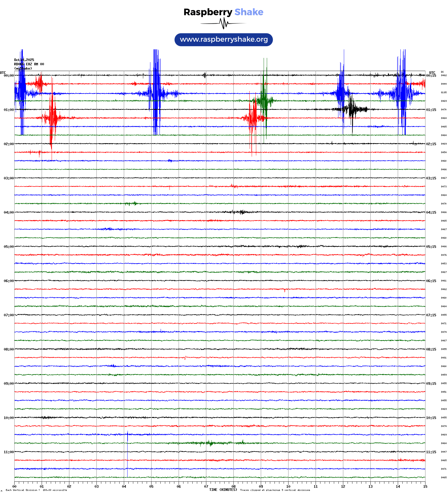The width and height of the screenshot is (448, 494).
Task: Click the 00:00 UTC row label on the left
Action: (9, 76)
